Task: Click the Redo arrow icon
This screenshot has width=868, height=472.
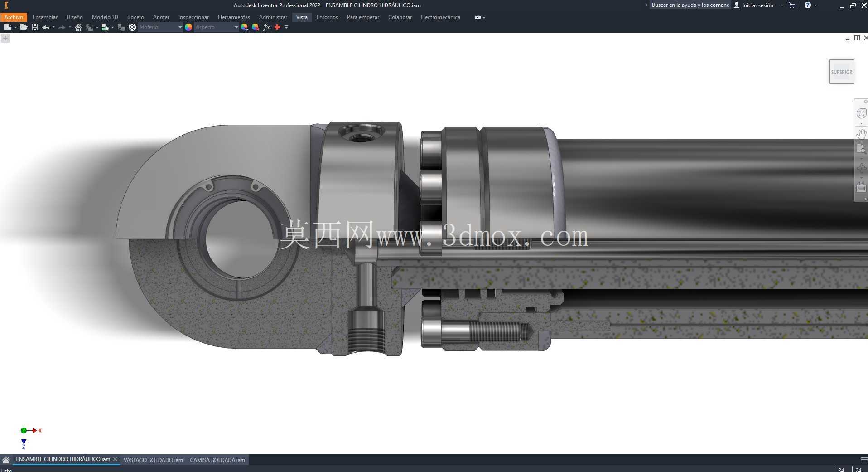Action: [62, 27]
